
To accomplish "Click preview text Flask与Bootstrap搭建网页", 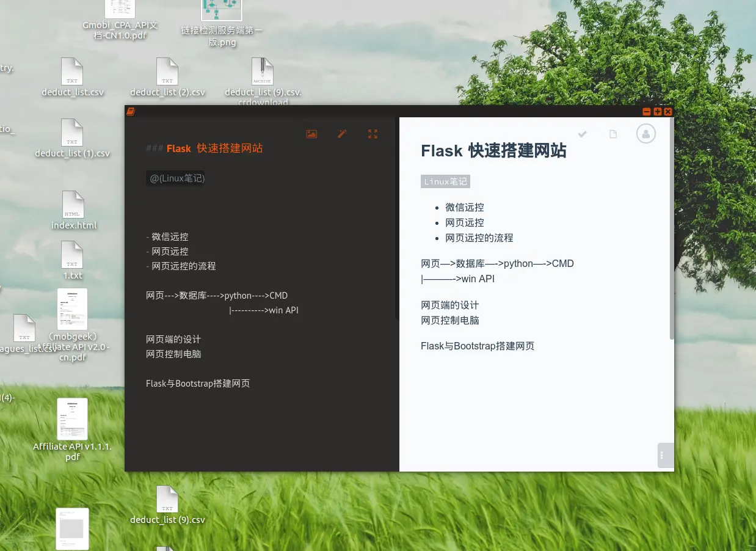I will coord(478,346).
